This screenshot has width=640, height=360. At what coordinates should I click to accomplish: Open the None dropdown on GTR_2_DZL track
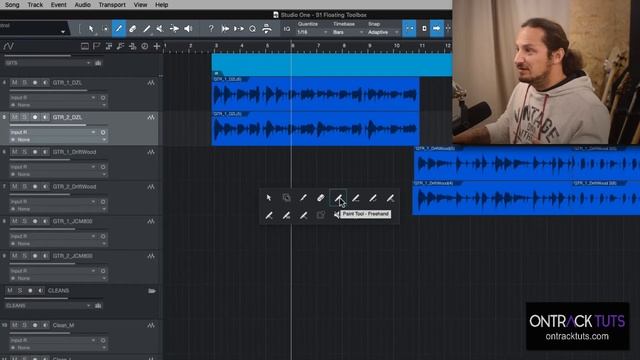tap(58, 140)
